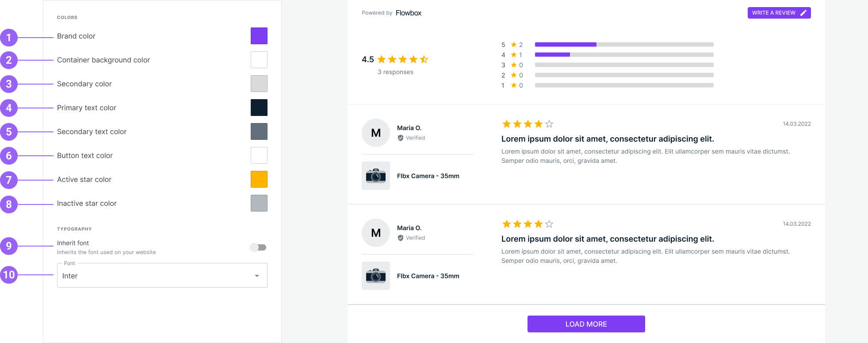Open the Brand color purple swatch
Screen dimensions: 868x343
pyautogui.click(x=259, y=36)
